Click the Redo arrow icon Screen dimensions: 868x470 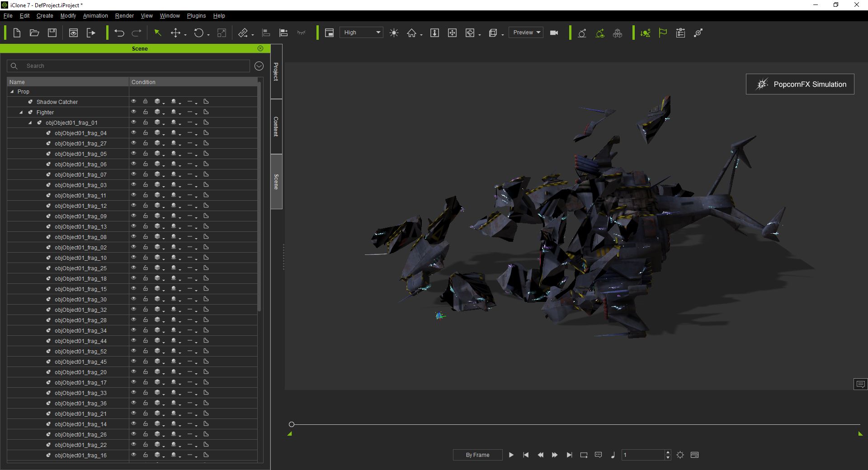137,33
